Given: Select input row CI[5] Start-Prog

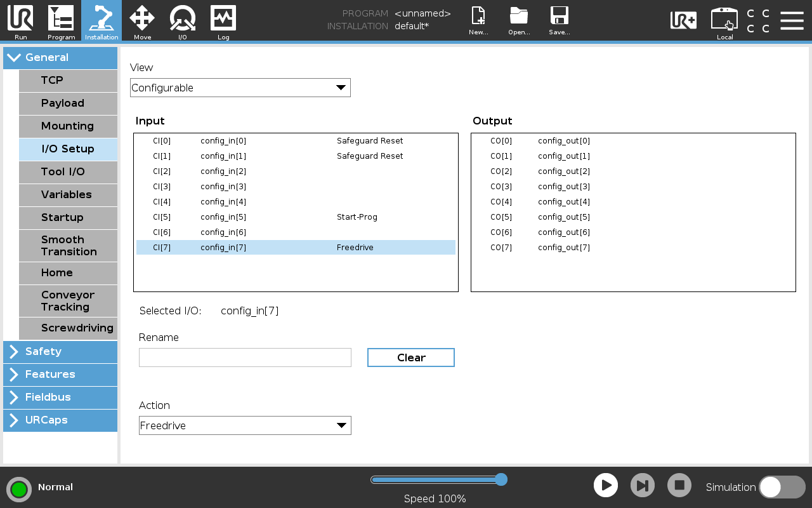Looking at the screenshot, I should pos(296,217).
